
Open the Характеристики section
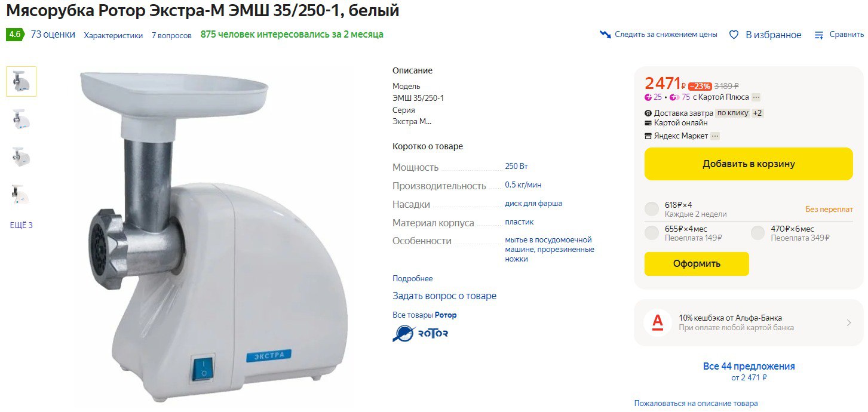coord(114,35)
